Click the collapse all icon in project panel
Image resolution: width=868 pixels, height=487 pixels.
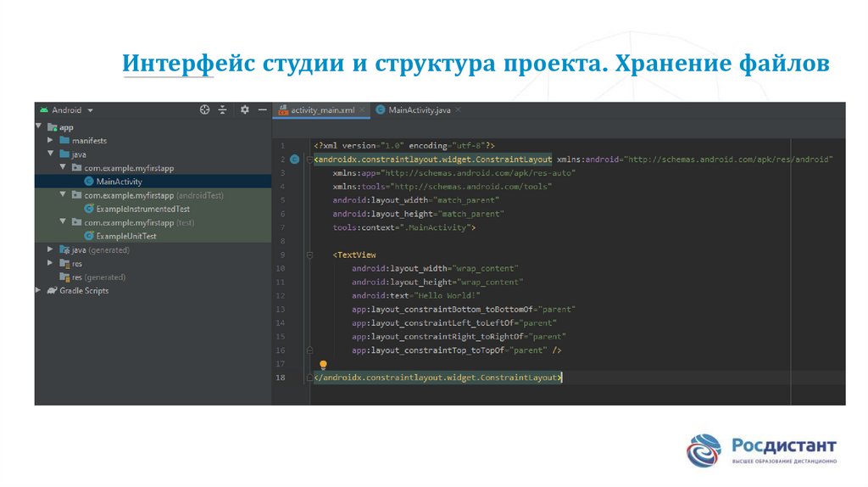[223, 110]
